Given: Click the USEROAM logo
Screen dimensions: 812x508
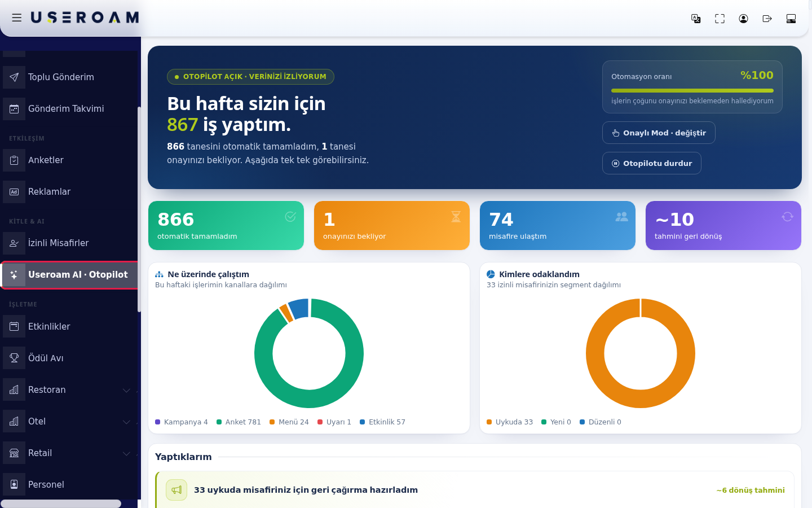Looking at the screenshot, I should [85, 18].
